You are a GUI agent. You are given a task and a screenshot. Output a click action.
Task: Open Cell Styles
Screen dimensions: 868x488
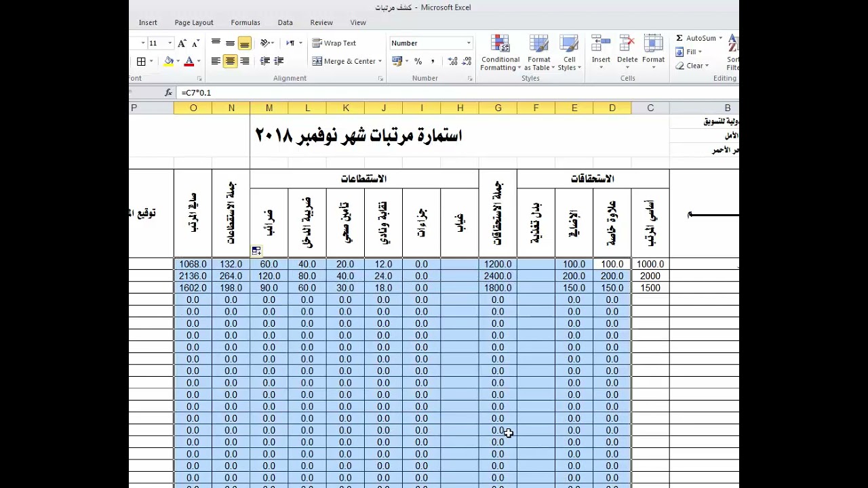[569, 53]
